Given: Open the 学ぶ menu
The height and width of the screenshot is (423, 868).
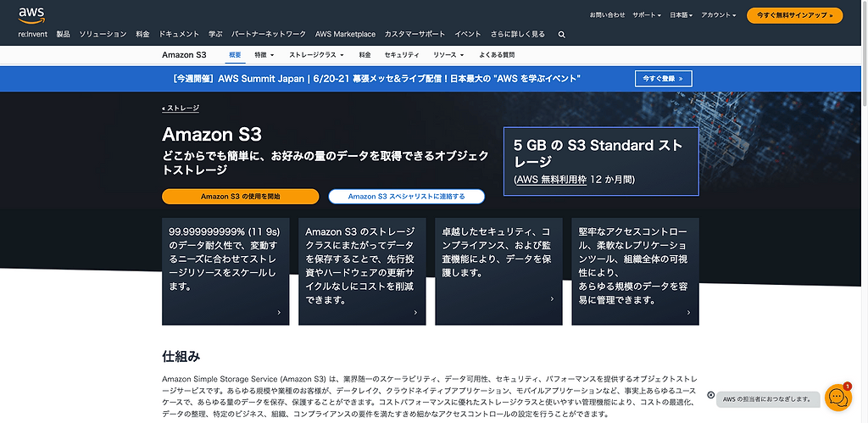Looking at the screenshot, I should pyautogui.click(x=215, y=34).
